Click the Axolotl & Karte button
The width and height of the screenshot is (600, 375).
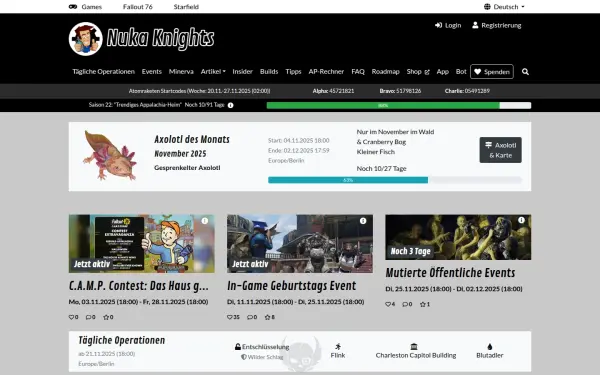[x=501, y=150]
